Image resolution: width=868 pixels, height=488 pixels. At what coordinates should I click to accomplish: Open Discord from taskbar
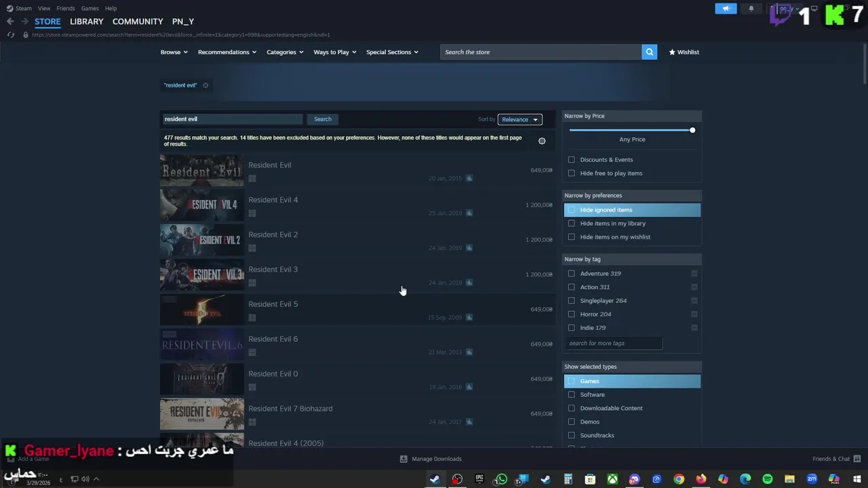coord(634,479)
